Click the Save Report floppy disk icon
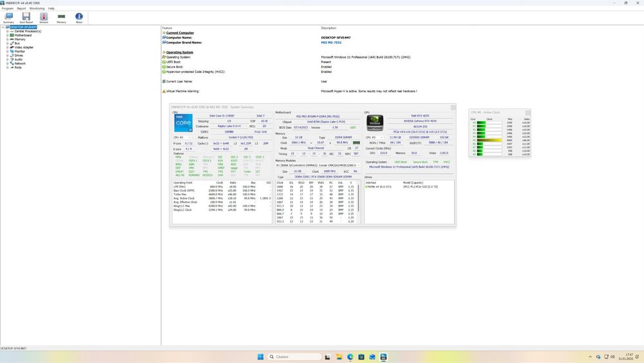This screenshot has width=644, height=363. coord(26,17)
